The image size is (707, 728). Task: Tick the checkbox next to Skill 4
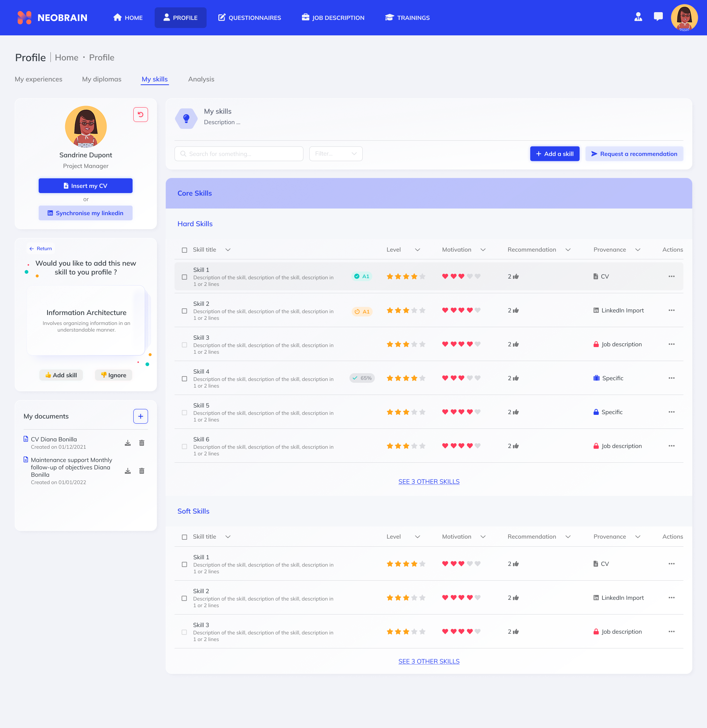184,378
